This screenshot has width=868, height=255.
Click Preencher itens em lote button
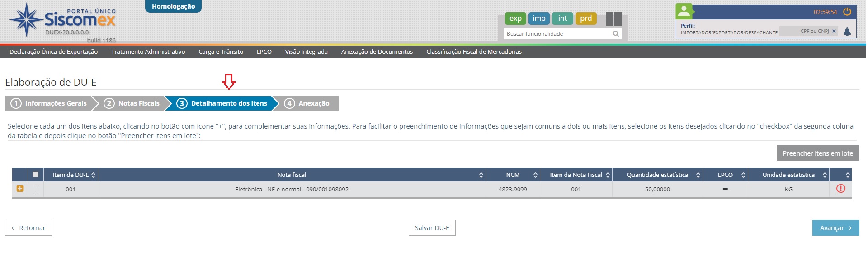click(x=818, y=153)
